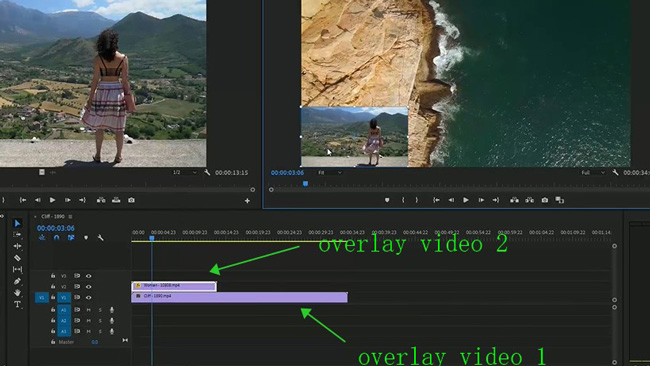Open timeline display settings wrench

click(100, 238)
